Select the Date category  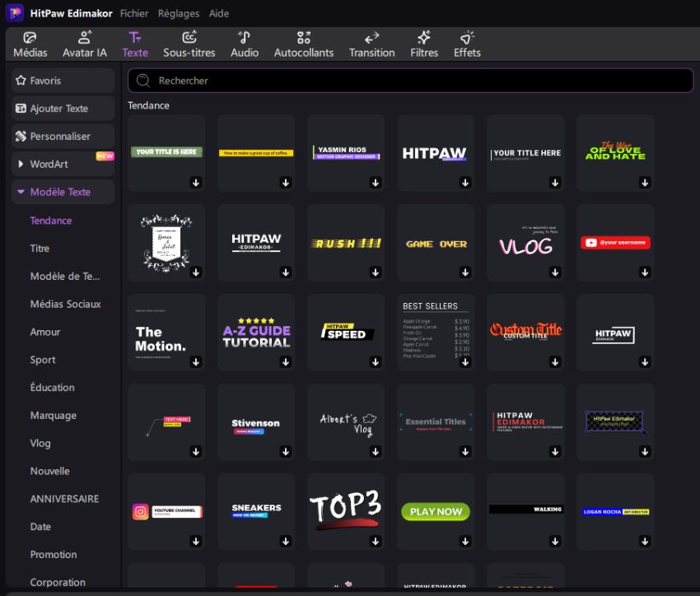(x=40, y=527)
